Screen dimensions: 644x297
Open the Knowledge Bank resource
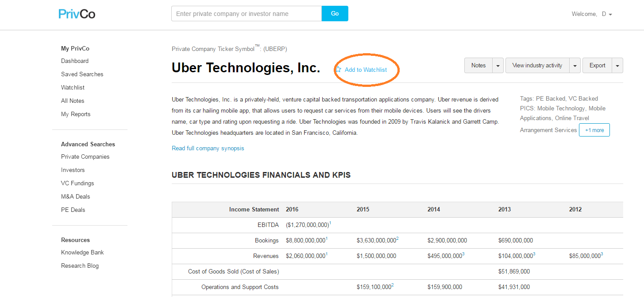(x=82, y=252)
